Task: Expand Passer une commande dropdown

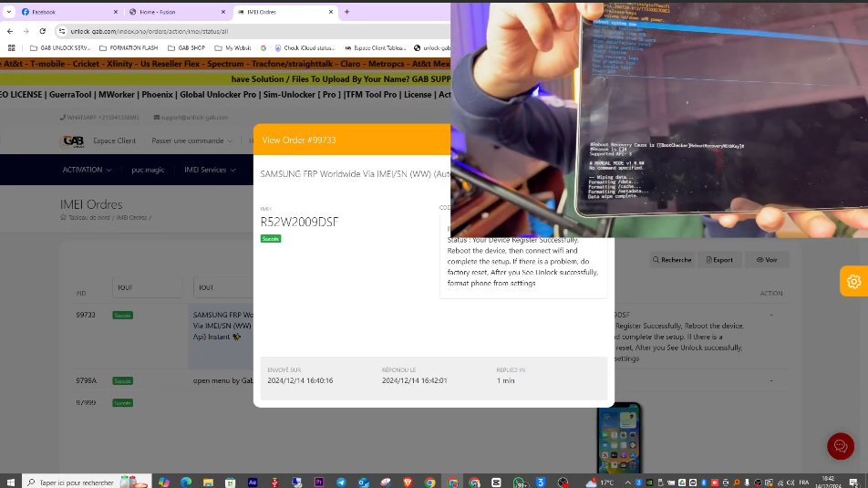Action: (191, 140)
